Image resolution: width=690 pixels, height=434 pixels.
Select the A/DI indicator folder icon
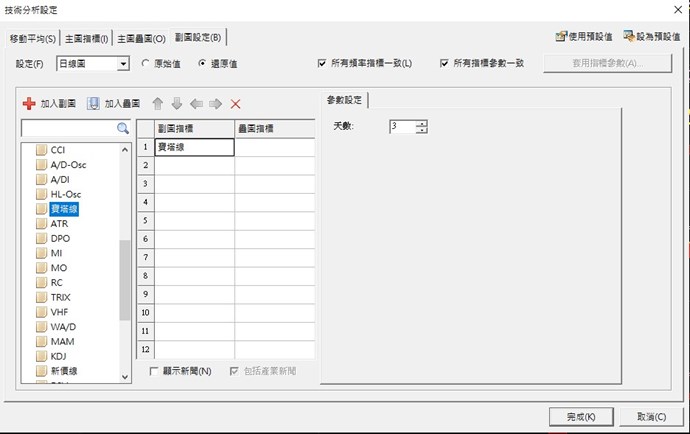pyautogui.click(x=41, y=180)
